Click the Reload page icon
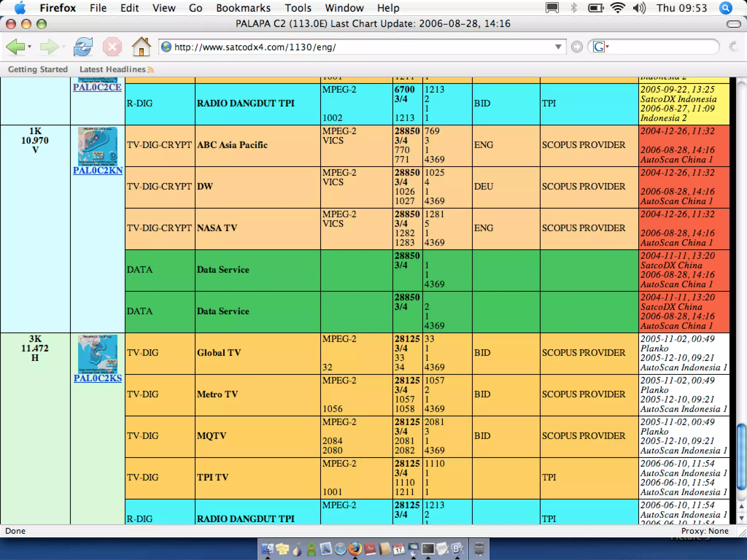Viewport: 747px width, 560px height. [83, 47]
